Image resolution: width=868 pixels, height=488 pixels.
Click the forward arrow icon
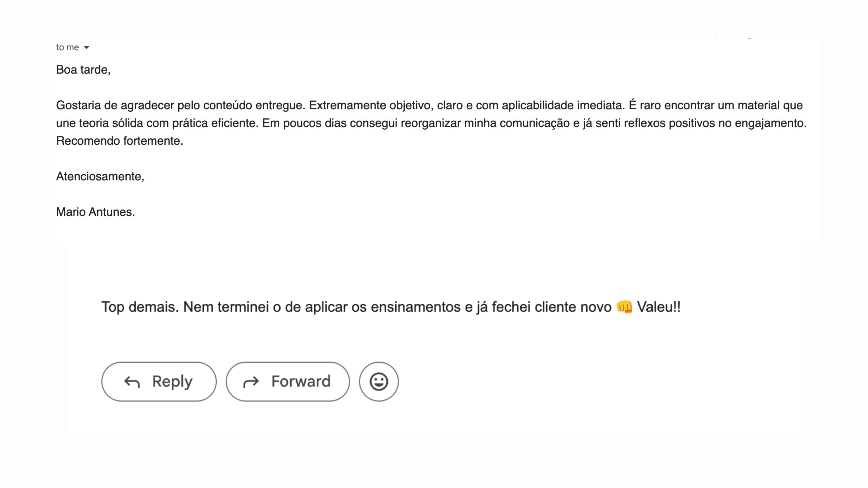[251, 382]
